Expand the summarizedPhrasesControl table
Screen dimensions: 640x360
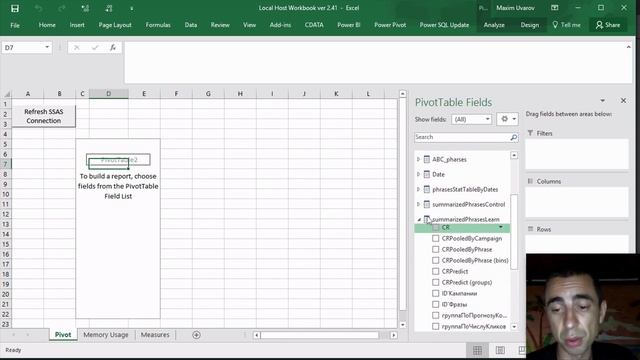click(418, 204)
